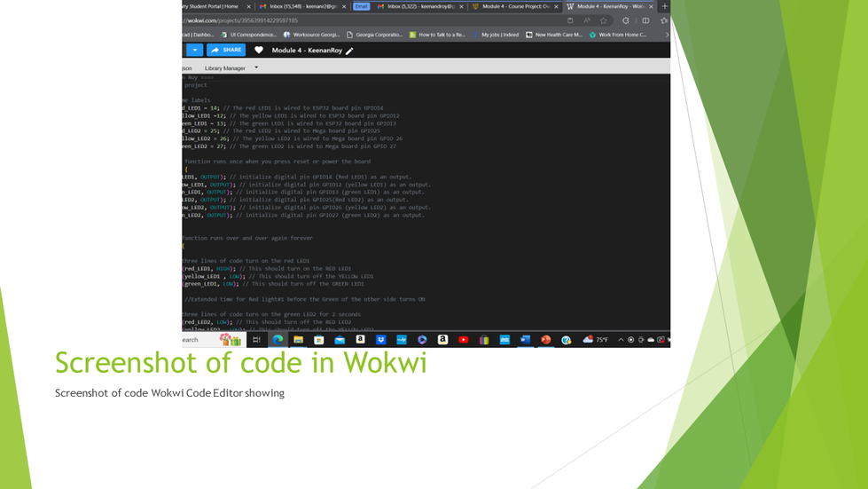Open the browser favorites icon at right edge
This screenshot has height=489, width=868.
664,20
